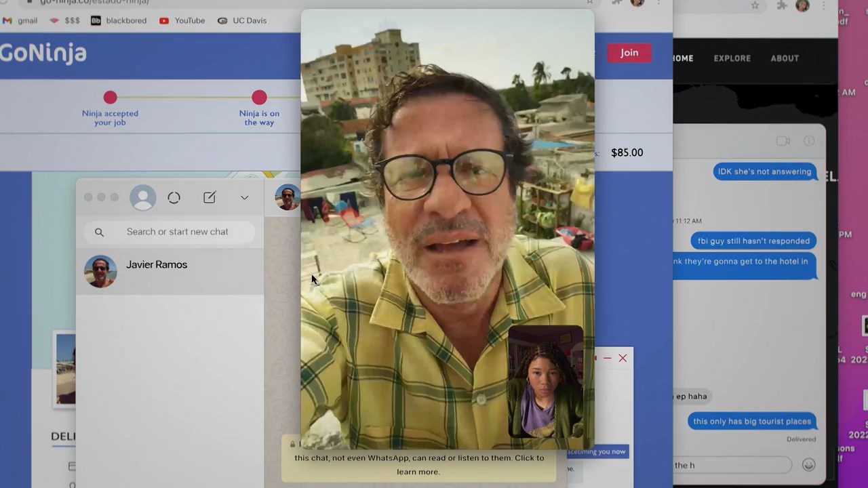Viewport: 868px width, 488px height.
Task: Open the blackbored bookmark
Action: [119, 20]
